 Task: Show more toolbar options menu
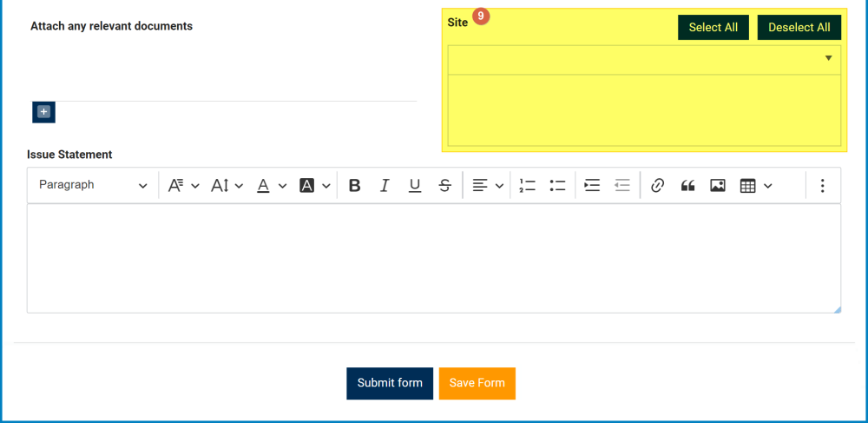(x=823, y=185)
